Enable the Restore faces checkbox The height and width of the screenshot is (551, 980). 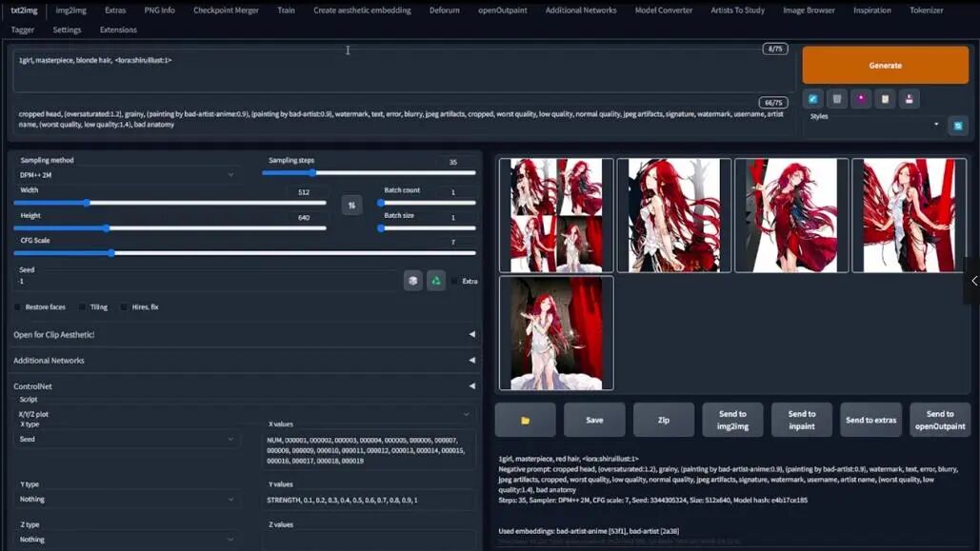click(x=17, y=306)
